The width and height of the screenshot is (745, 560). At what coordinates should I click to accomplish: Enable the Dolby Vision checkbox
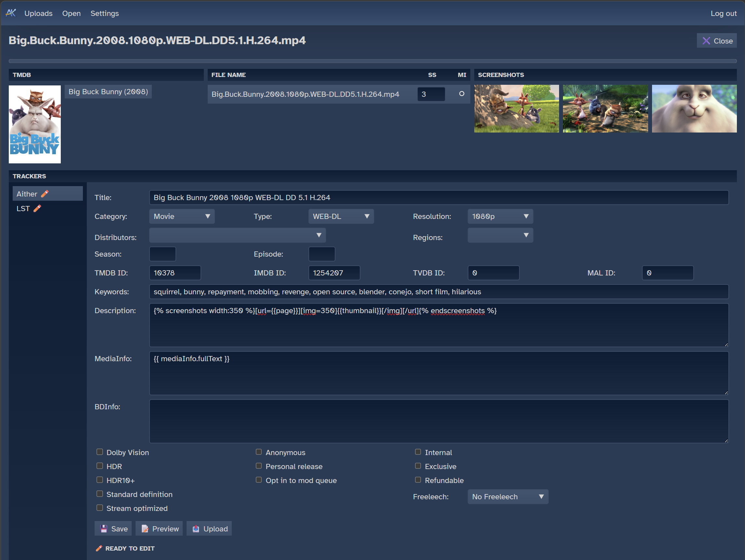100,452
